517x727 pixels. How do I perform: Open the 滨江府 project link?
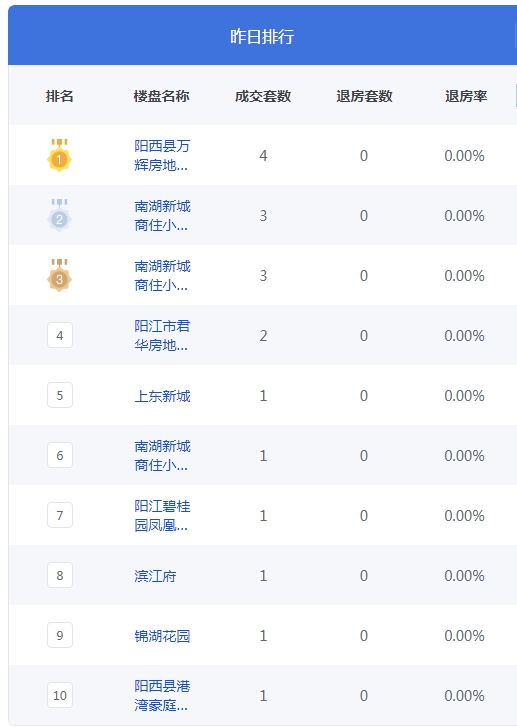pos(155,576)
